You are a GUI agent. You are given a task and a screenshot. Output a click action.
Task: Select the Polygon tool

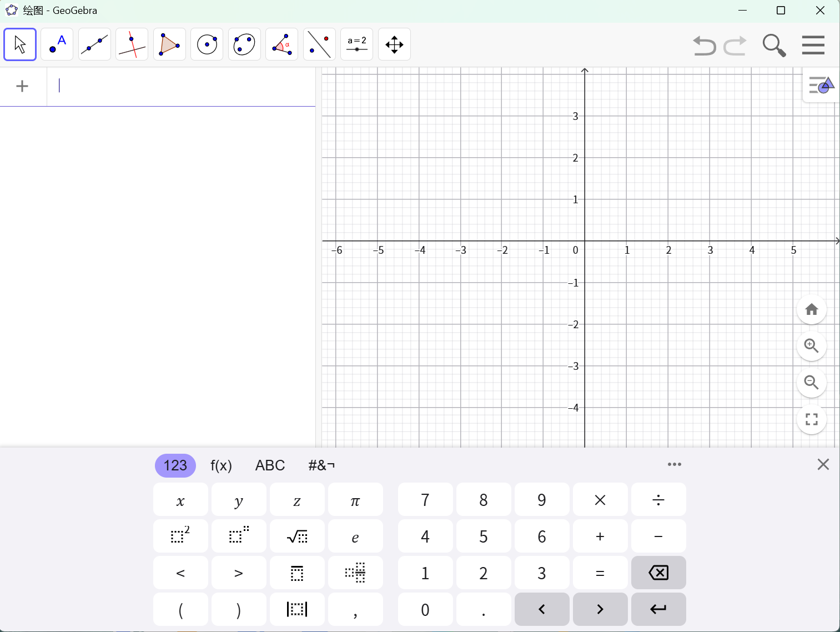coord(169,44)
